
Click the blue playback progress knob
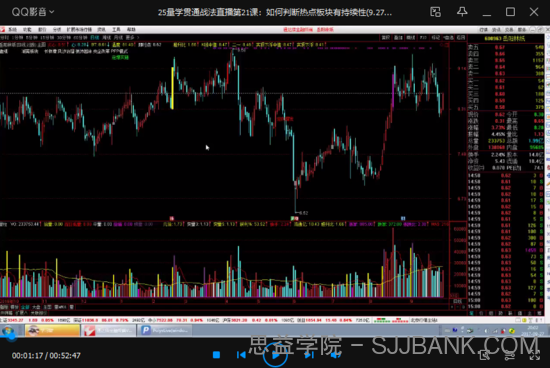[13, 336]
